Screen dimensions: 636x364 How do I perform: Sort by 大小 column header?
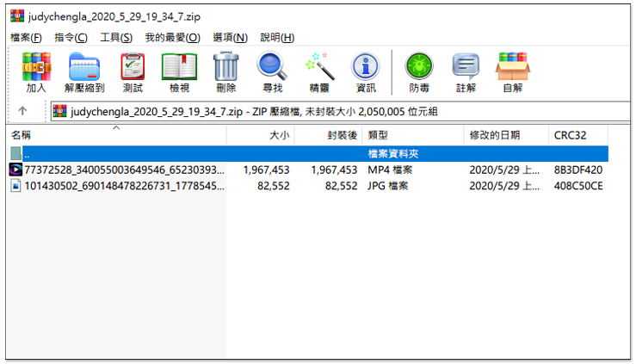point(261,135)
